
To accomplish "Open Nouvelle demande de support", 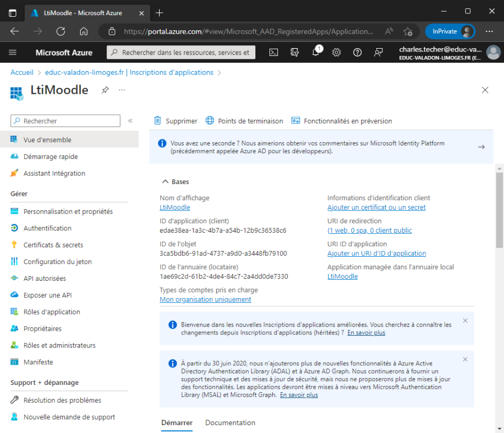I will click(69, 417).
